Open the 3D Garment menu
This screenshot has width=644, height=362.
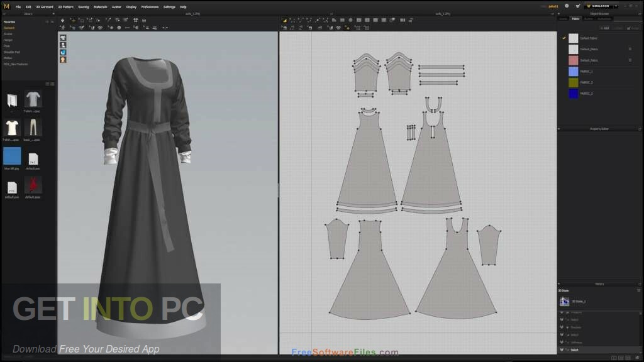45,7
